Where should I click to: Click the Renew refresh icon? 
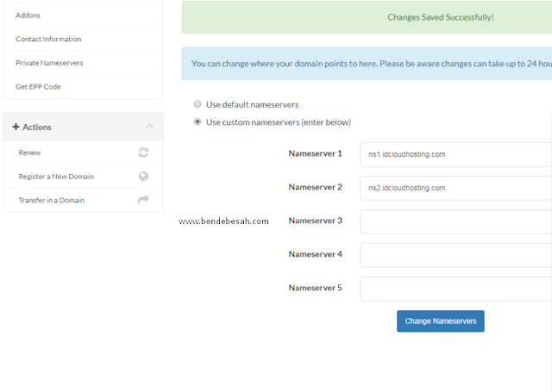143,152
